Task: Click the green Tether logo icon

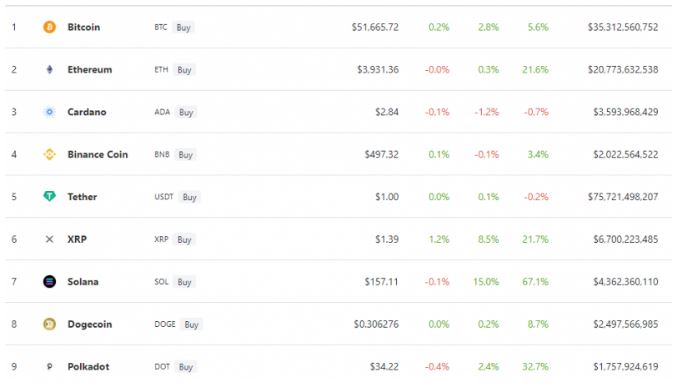Action: click(50, 197)
